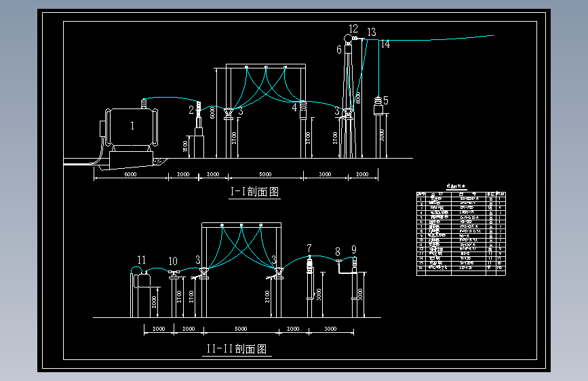This screenshot has height=381, width=588.
Task: Select label "3" next to label 10
Action: (198, 260)
